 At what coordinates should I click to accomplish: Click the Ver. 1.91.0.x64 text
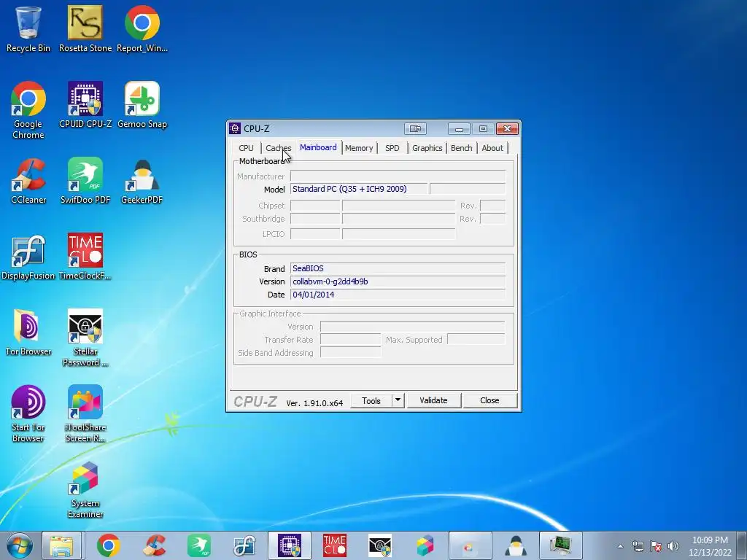point(314,402)
